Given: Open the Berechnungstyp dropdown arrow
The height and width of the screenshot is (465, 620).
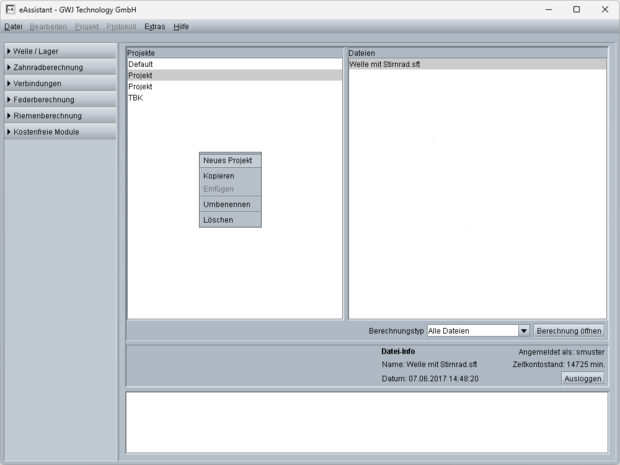Looking at the screenshot, I should [523, 331].
